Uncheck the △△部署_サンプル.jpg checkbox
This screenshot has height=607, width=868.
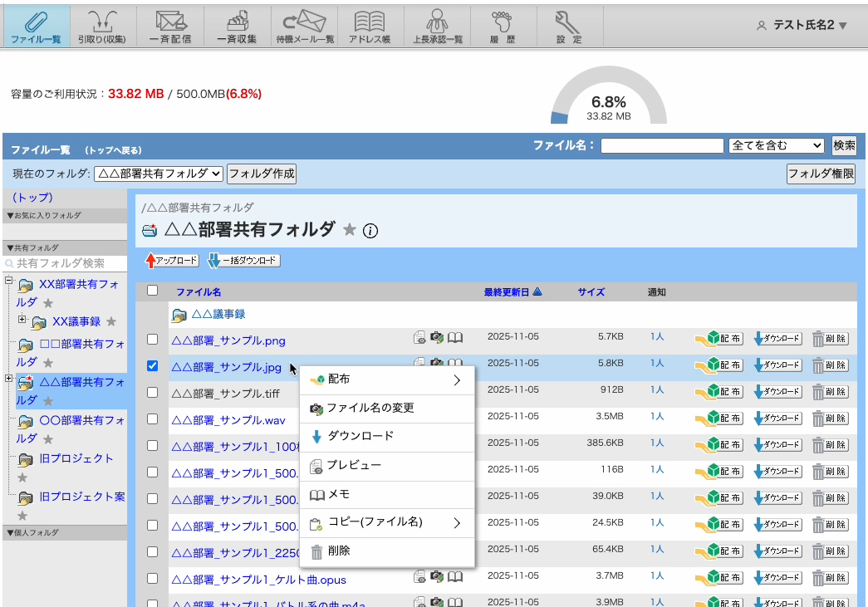[152, 366]
